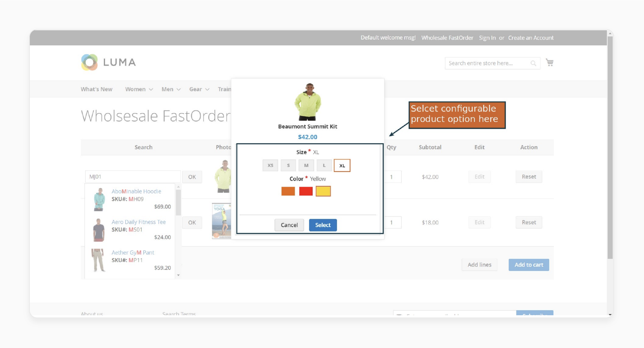Click quantity field in $18.00 row
The height and width of the screenshot is (348, 644).
click(392, 222)
